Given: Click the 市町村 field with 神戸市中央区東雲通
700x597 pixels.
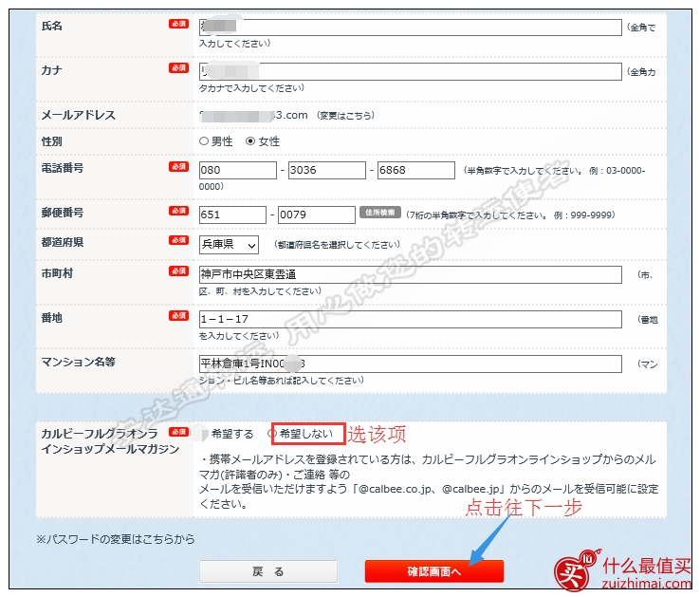Looking at the screenshot, I should pos(411,275).
